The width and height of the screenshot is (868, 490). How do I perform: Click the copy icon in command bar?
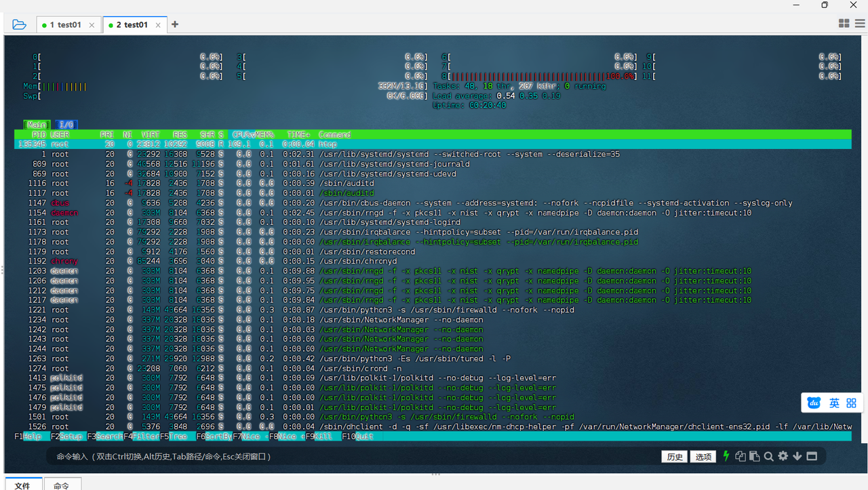[x=741, y=456]
